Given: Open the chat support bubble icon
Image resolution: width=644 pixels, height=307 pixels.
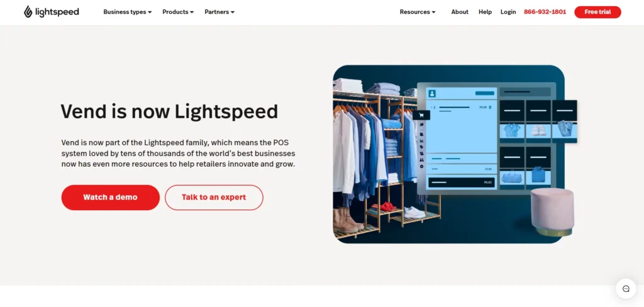Looking at the screenshot, I should click(626, 289).
